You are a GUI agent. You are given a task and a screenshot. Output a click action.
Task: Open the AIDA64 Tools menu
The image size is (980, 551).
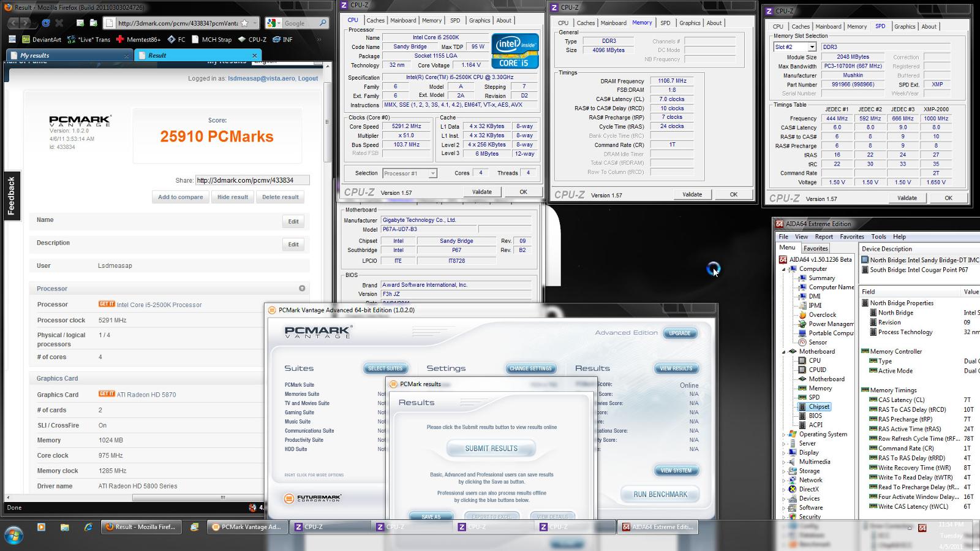coord(878,237)
